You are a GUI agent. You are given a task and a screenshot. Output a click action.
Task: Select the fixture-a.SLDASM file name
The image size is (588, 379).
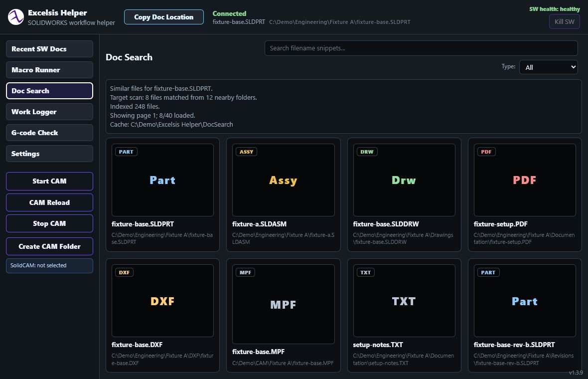(x=260, y=224)
